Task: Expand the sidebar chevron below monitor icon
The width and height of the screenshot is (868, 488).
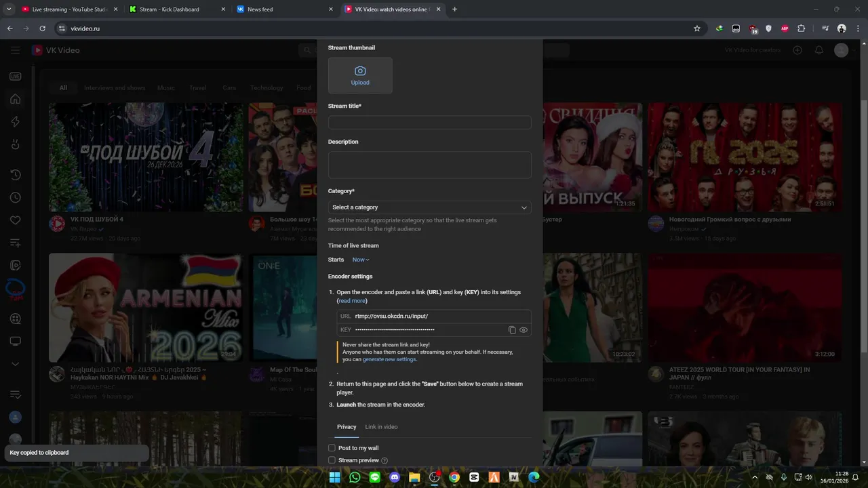Action: (15, 364)
